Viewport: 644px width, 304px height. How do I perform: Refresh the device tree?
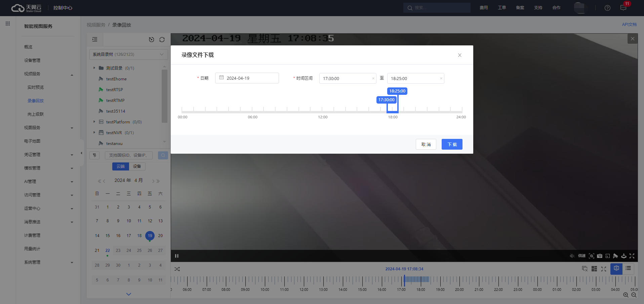click(162, 40)
